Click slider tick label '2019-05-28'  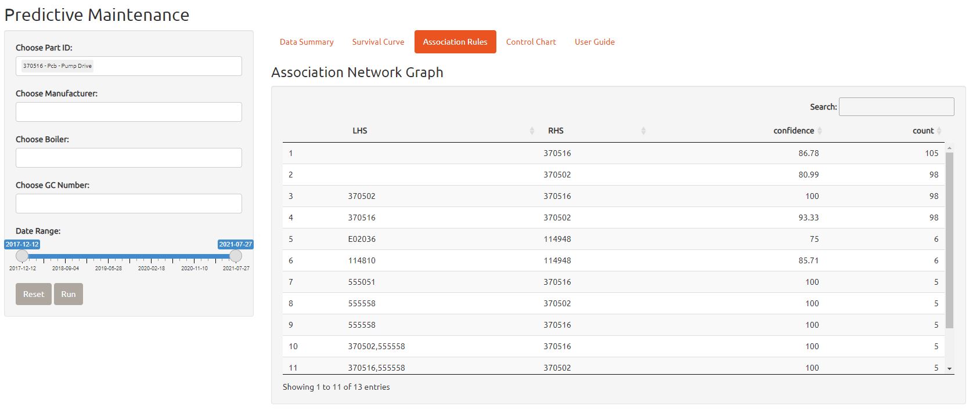click(x=109, y=269)
